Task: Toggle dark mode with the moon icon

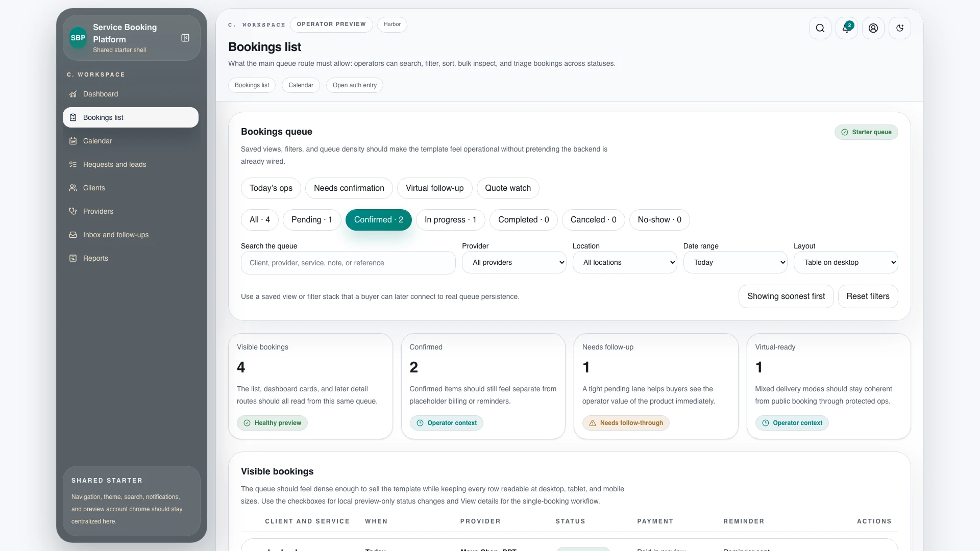Action: [900, 28]
